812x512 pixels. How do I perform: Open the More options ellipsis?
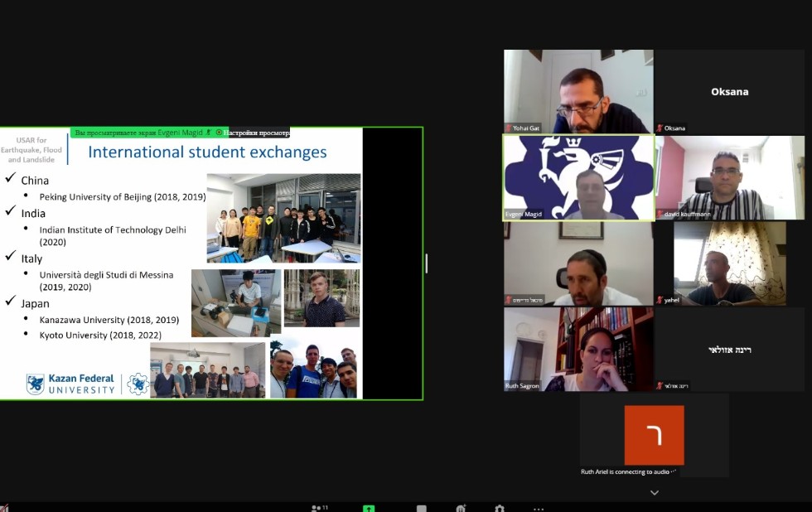[x=539, y=508]
